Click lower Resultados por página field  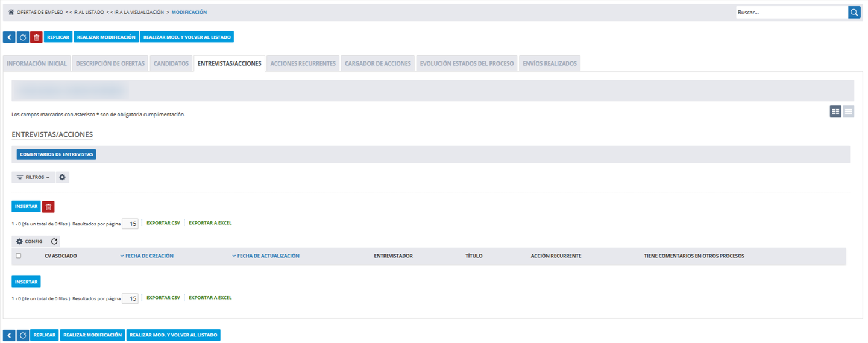[x=130, y=298]
